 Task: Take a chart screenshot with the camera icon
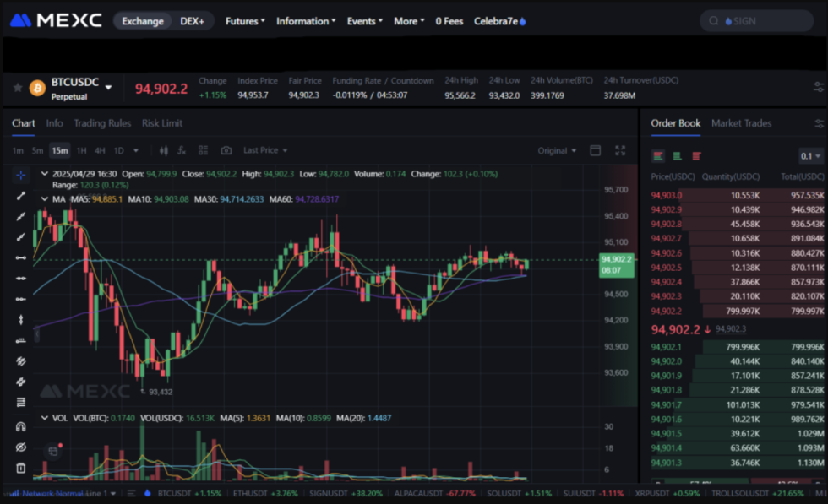coord(227,150)
